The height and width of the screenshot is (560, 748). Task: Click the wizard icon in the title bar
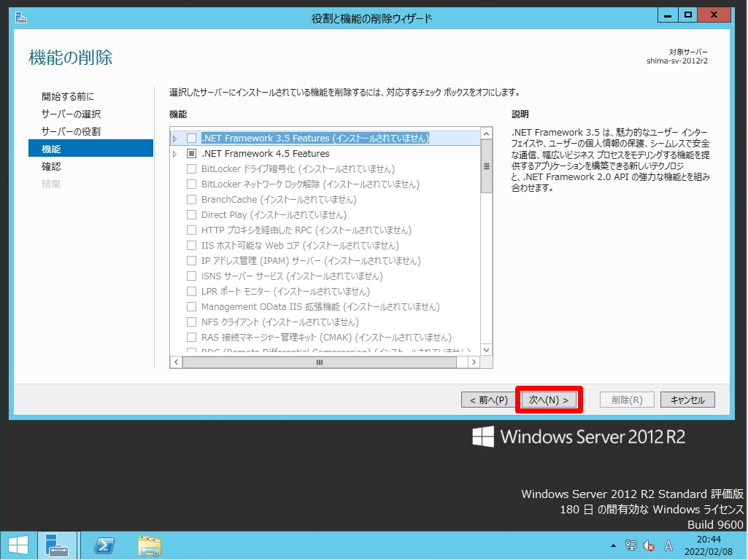tap(21, 18)
